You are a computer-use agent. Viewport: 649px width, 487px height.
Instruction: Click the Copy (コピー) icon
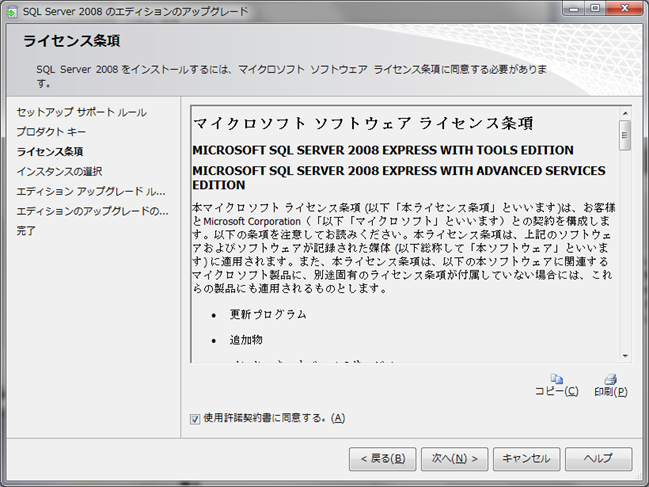(557, 379)
